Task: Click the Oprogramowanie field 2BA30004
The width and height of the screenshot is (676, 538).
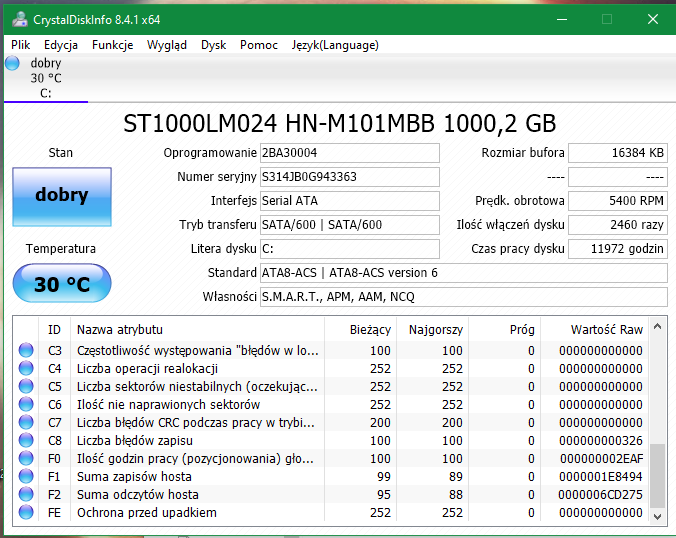Action: pos(350,153)
